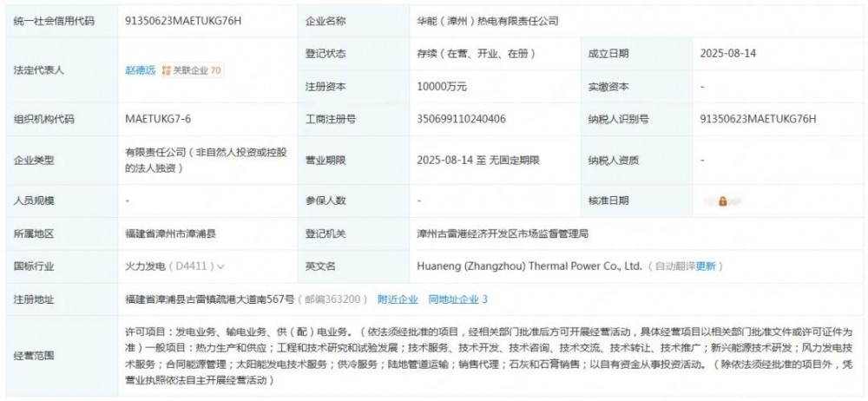Viewport: 868px width, 401px height.
Task: Click establishment date 2025-08-14 beside 成立日期
Action: coord(728,54)
